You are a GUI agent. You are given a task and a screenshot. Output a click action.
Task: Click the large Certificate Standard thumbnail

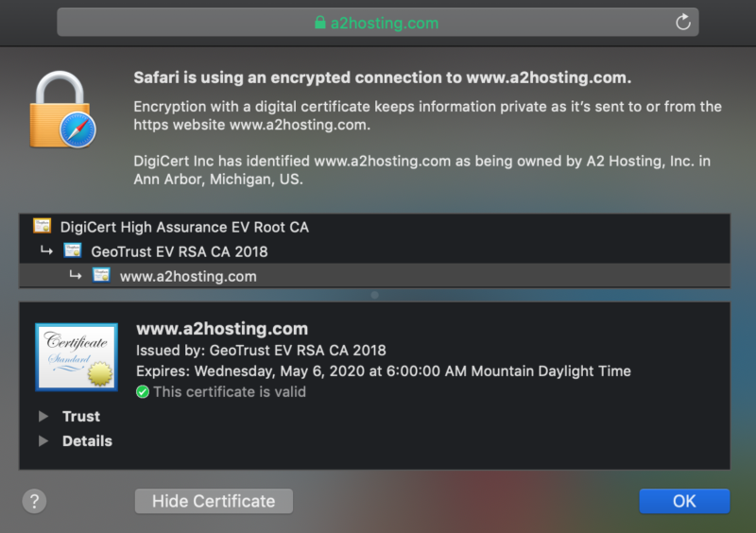(77, 356)
